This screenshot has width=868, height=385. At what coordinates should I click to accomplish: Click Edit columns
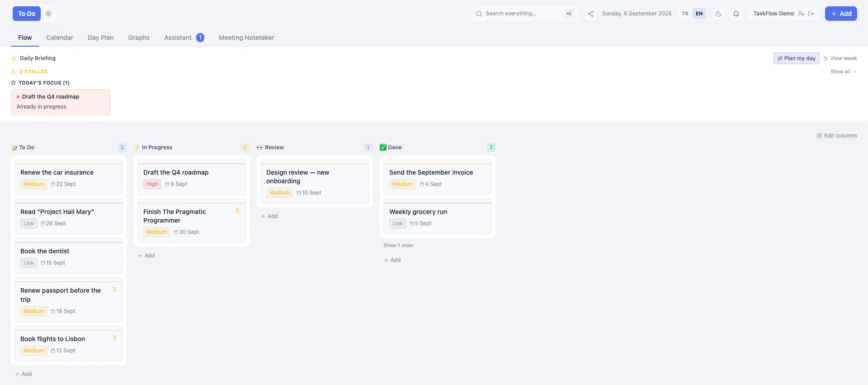(837, 136)
